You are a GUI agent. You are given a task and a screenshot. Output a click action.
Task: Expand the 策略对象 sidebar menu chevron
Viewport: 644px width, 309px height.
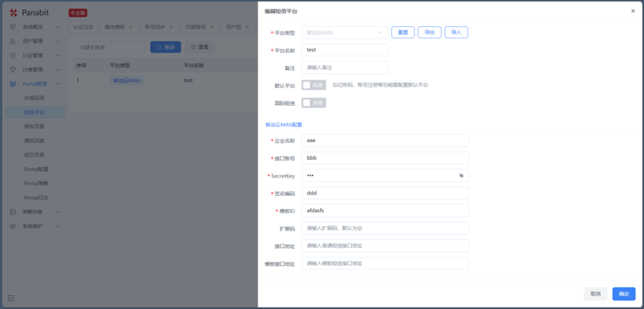click(x=58, y=212)
